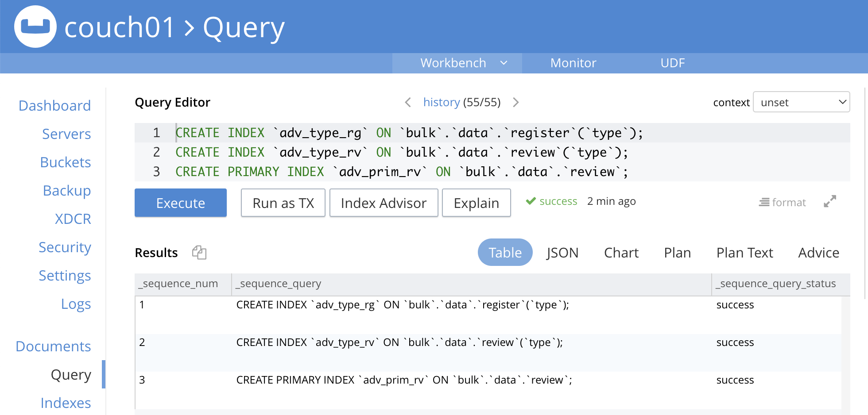Open the context dropdown showing unset

click(x=801, y=102)
